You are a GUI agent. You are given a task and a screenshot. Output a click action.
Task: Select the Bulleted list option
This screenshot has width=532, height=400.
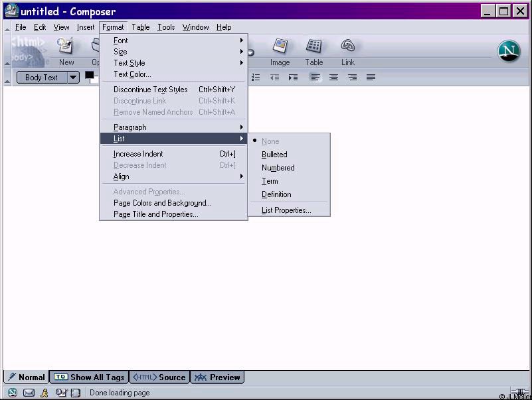(289, 155)
